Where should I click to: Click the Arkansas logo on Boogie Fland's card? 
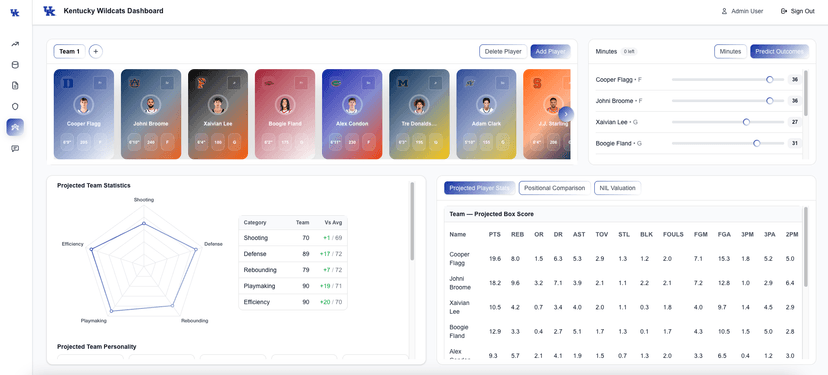click(269, 83)
